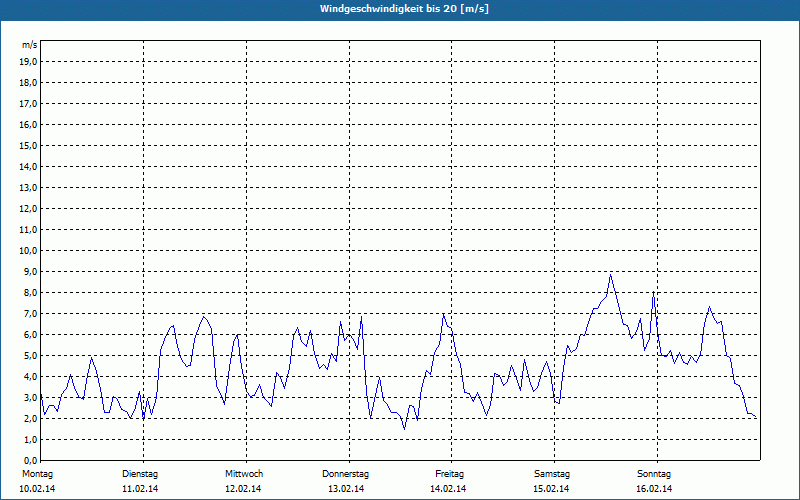
Task: Select the 4,0 axis label
Action: (x=31, y=376)
